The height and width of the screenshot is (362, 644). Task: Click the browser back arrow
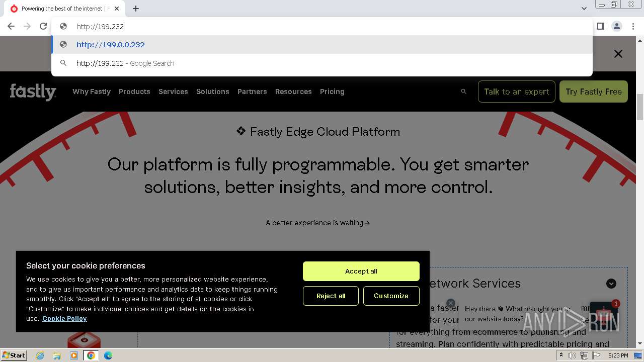[x=11, y=26]
